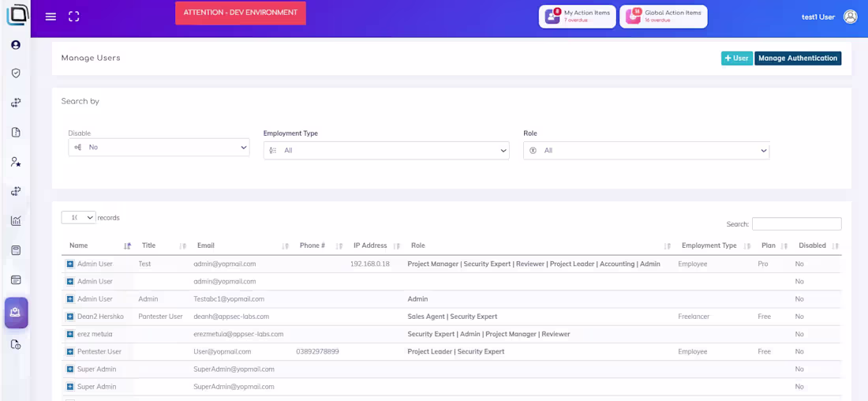Open the test1 User account menu

(818, 17)
